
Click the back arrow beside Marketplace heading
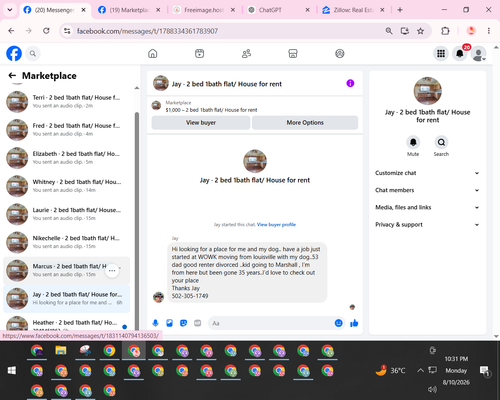coord(12,76)
